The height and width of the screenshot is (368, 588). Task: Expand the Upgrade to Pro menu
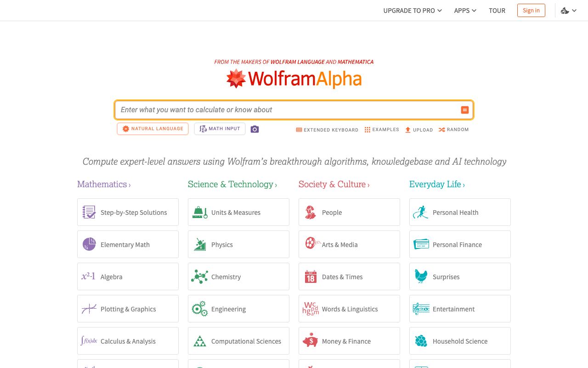413,11
